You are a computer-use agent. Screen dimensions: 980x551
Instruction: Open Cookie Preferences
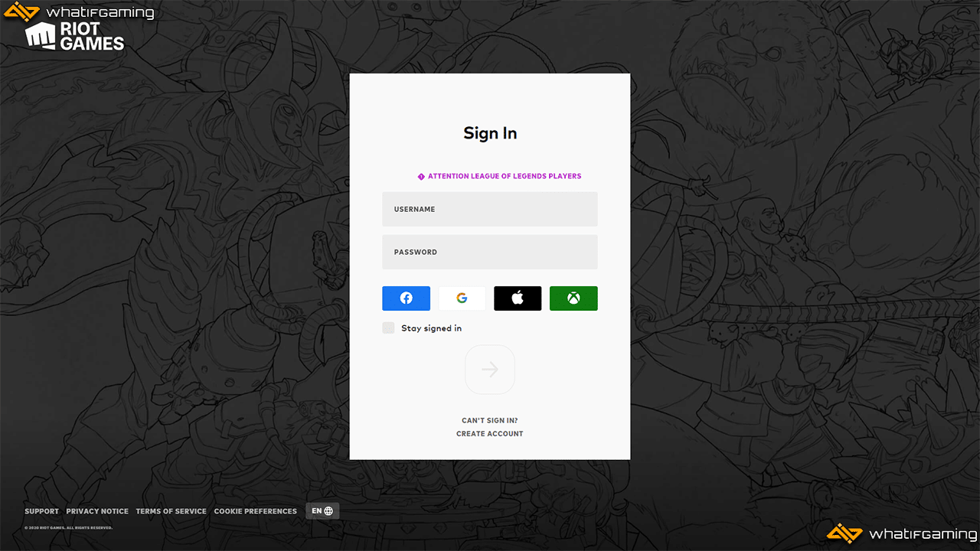tap(256, 511)
